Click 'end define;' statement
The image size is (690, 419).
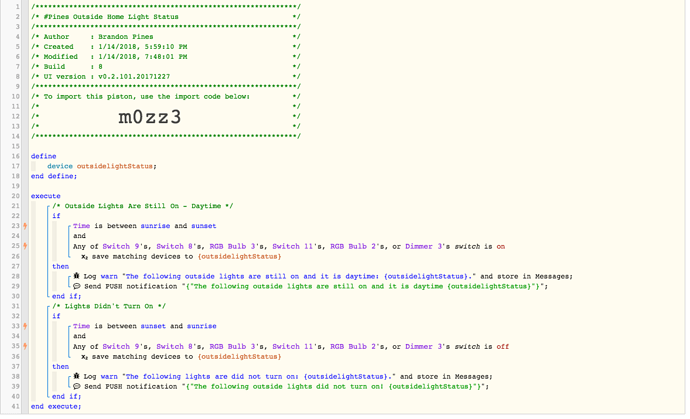tap(54, 176)
